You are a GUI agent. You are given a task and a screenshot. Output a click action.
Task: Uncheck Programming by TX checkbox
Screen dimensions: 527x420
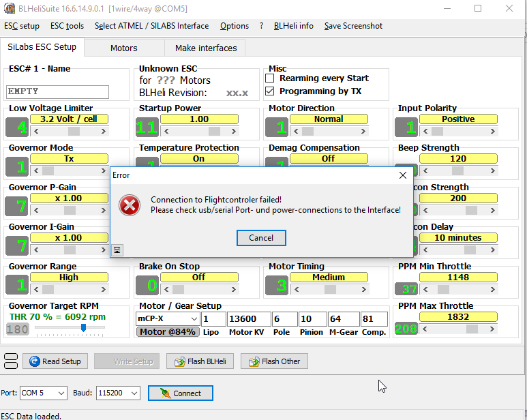click(x=270, y=91)
